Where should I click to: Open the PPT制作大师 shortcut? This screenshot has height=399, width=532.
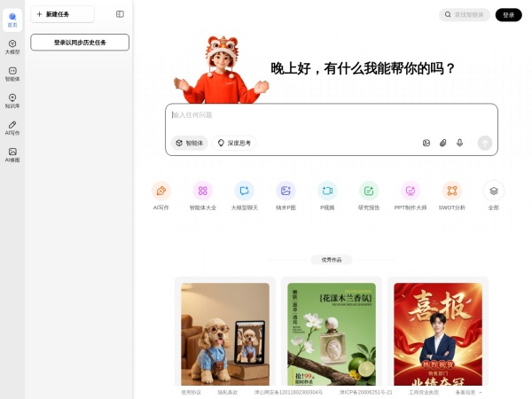click(x=411, y=196)
